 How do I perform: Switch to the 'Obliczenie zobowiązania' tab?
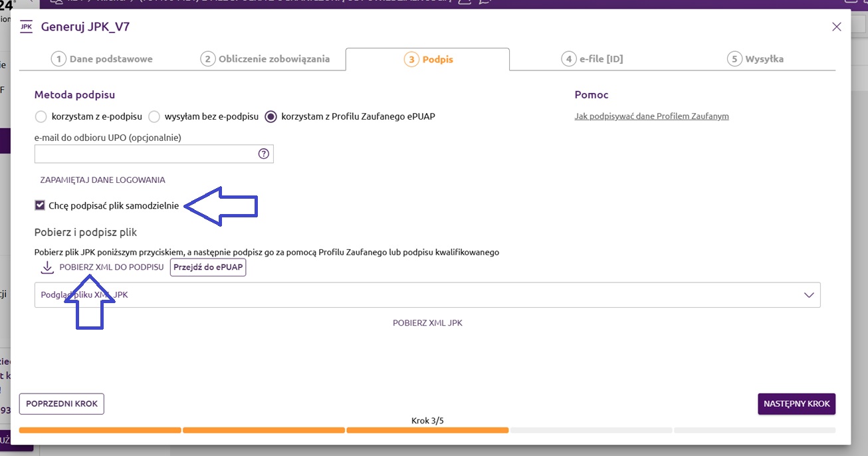[265, 59]
